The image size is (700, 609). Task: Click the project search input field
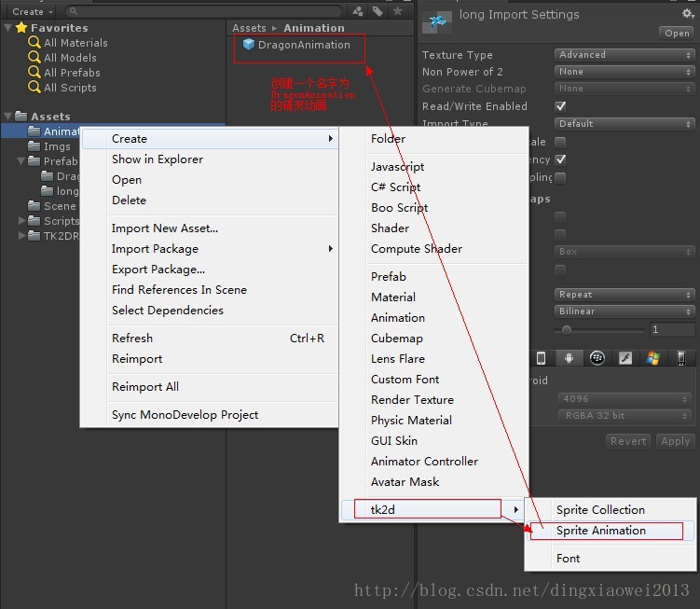pos(203,11)
